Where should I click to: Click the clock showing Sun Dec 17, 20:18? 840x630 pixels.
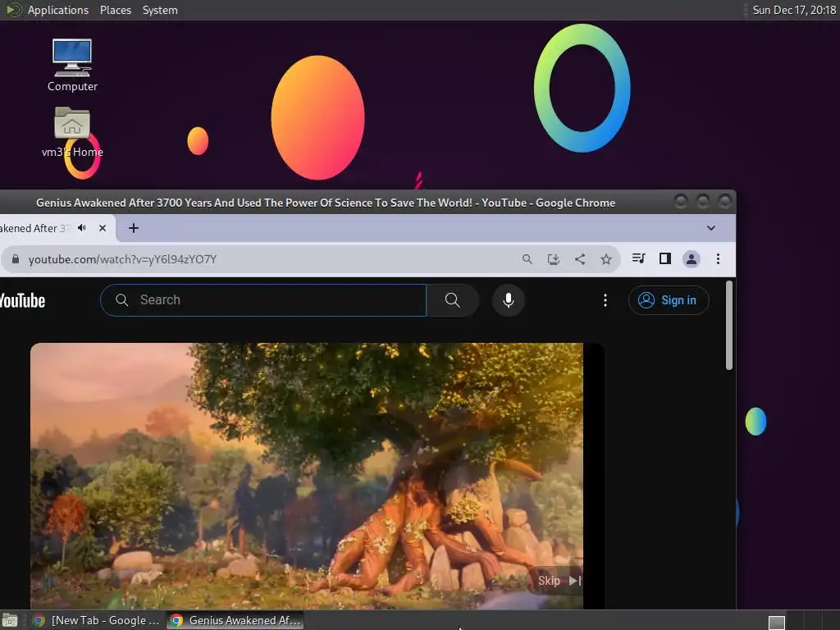794,10
